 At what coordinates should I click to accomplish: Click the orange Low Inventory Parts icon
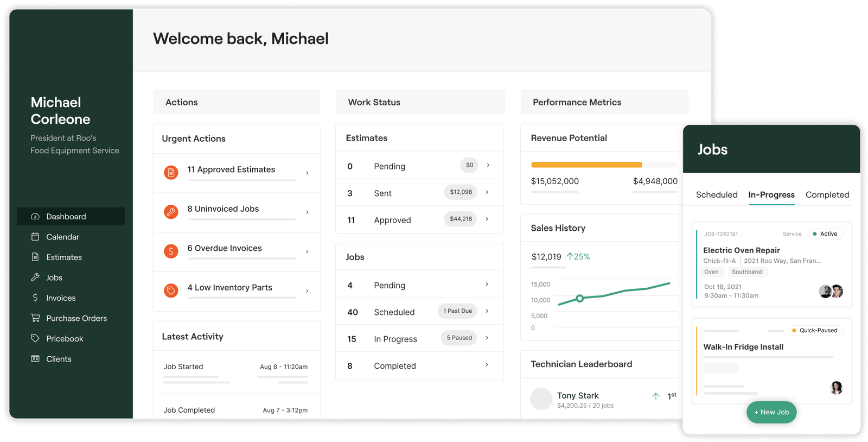click(171, 291)
